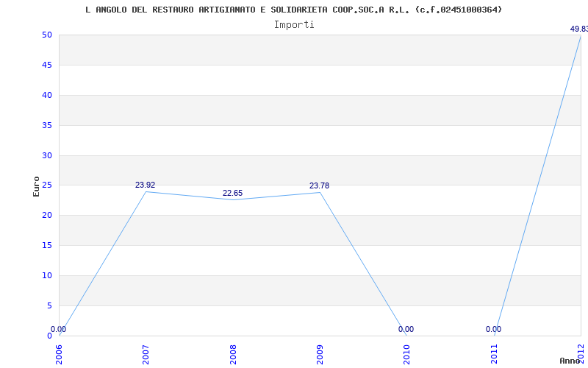Click the 'Anno' x-axis label
Viewport: 588px width, 368px height.
(x=570, y=361)
